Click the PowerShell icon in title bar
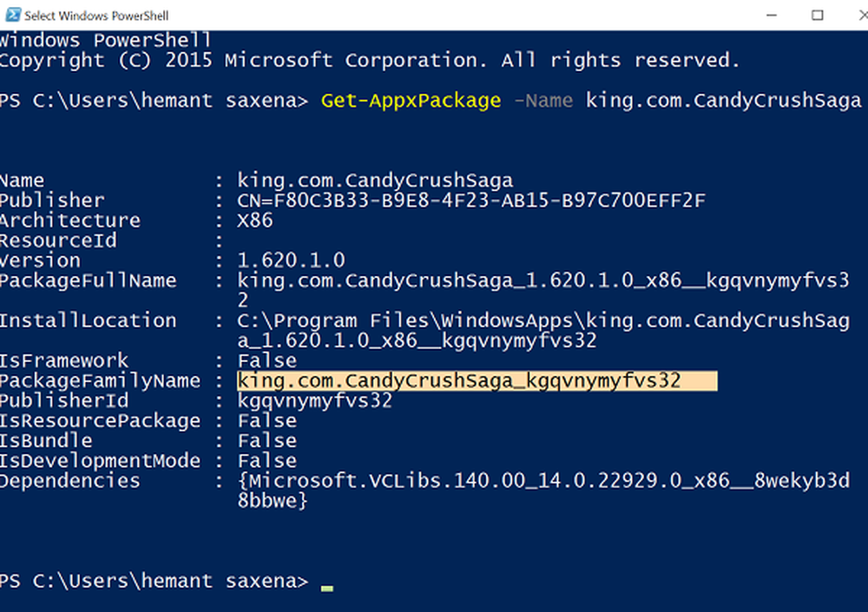868x612 pixels. (11, 16)
